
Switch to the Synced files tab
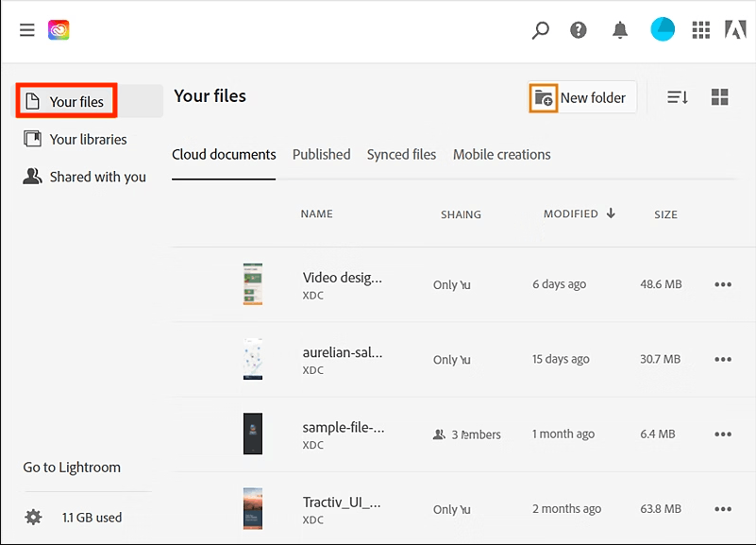401,154
